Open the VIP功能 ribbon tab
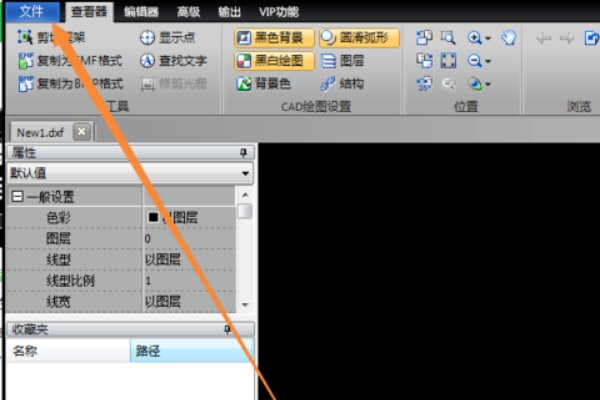 click(x=279, y=12)
